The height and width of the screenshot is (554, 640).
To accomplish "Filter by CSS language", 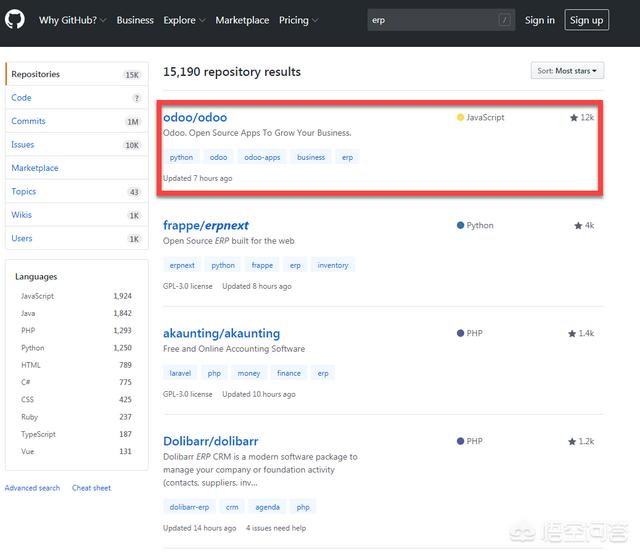I will (x=76, y=399).
